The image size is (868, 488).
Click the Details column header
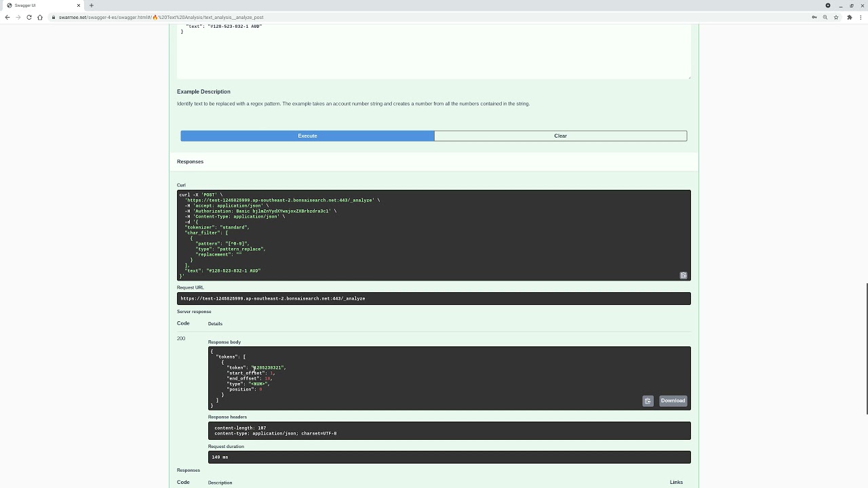pos(215,323)
